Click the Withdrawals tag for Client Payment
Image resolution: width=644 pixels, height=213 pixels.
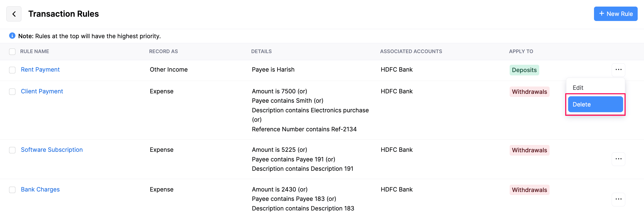529,92
